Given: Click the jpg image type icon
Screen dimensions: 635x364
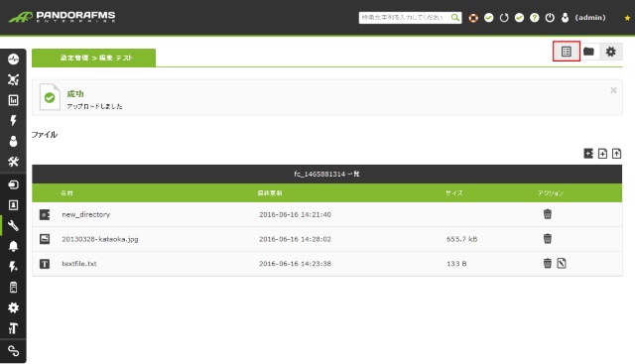Looking at the screenshot, I should pyautogui.click(x=45, y=239).
